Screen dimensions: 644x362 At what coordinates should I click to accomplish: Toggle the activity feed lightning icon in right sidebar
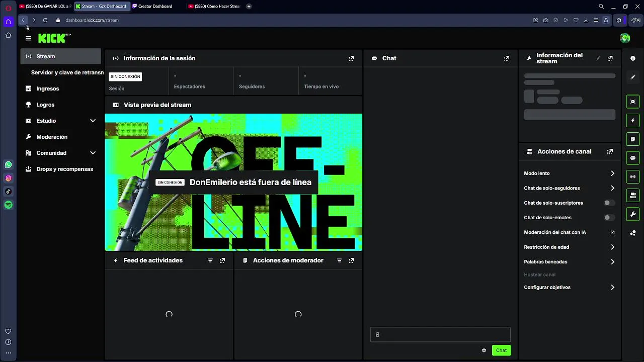(633, 121)
